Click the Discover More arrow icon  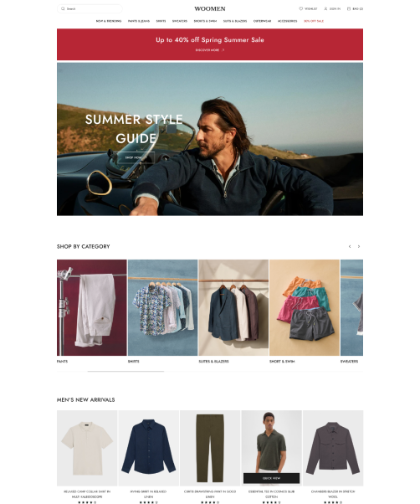(x=223, y=50)
